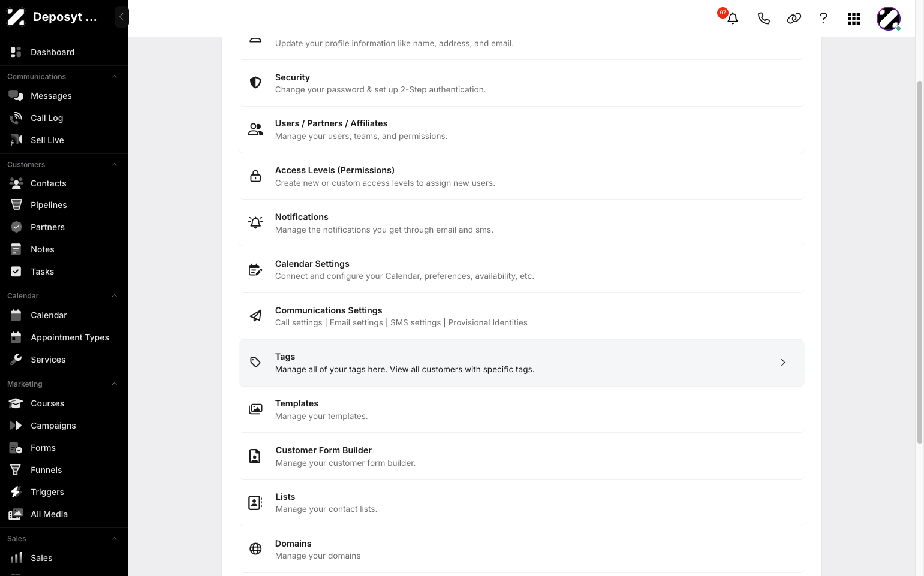Open the Users / Partners / Affiliates settings
The width and height of the screenshot is (924, 576).
(x=521, y=129)
